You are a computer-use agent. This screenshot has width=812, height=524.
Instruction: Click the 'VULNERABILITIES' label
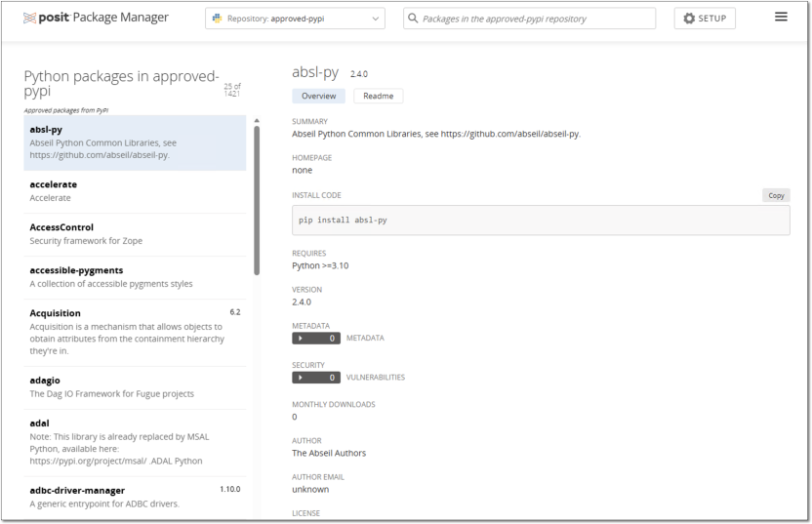(376, 378)
